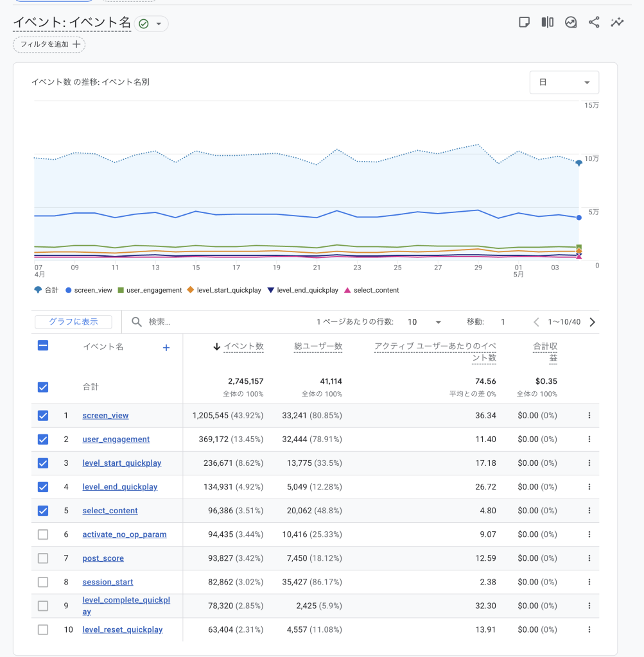644x657 pixels.
Task: Click the share report icon
Action: point(594,22)
